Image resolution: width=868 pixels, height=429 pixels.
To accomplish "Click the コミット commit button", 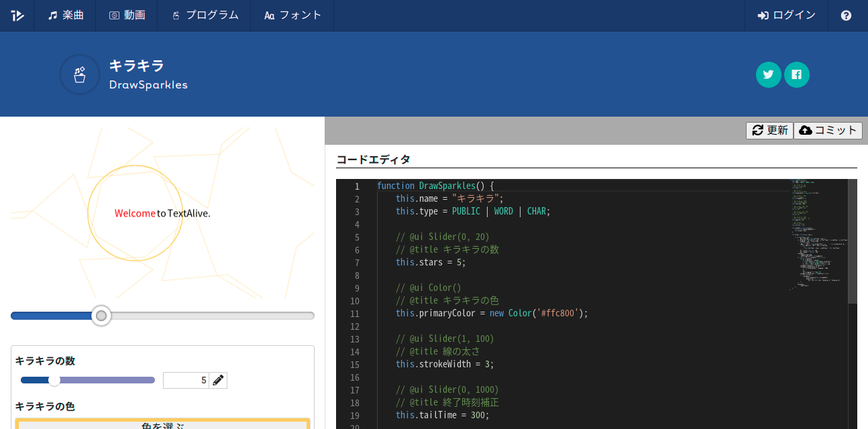I will click(x=828, y=131).
